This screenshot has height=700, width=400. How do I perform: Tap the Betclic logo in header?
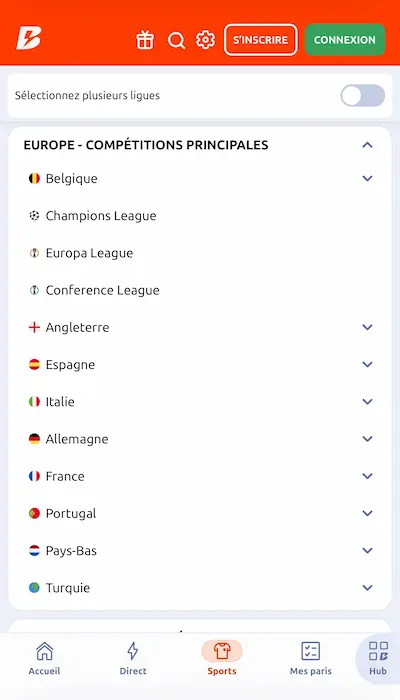pos(29,38)
